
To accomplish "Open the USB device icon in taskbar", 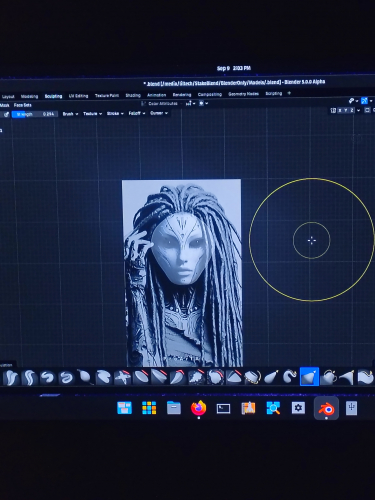I will (x=351, y=408).
